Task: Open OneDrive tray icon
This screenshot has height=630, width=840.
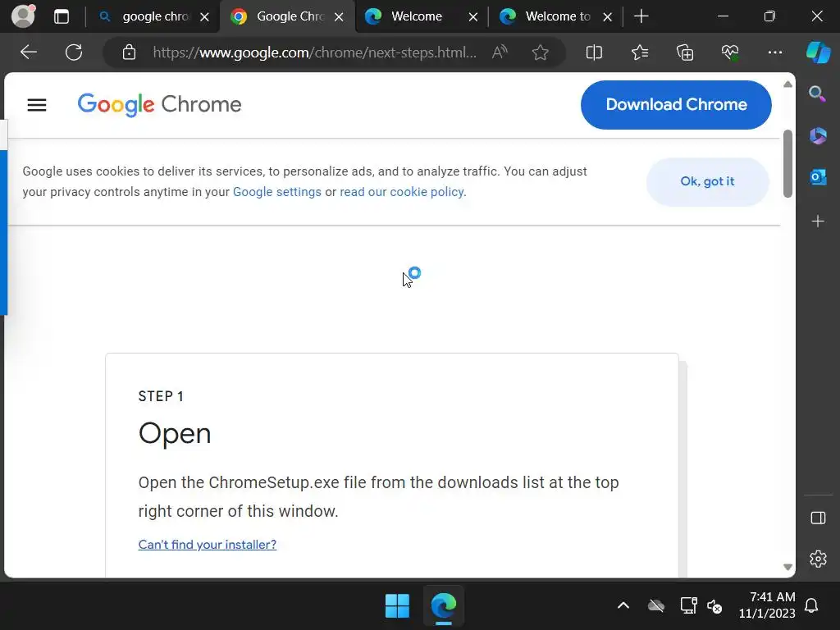Action: pos(655,606)
